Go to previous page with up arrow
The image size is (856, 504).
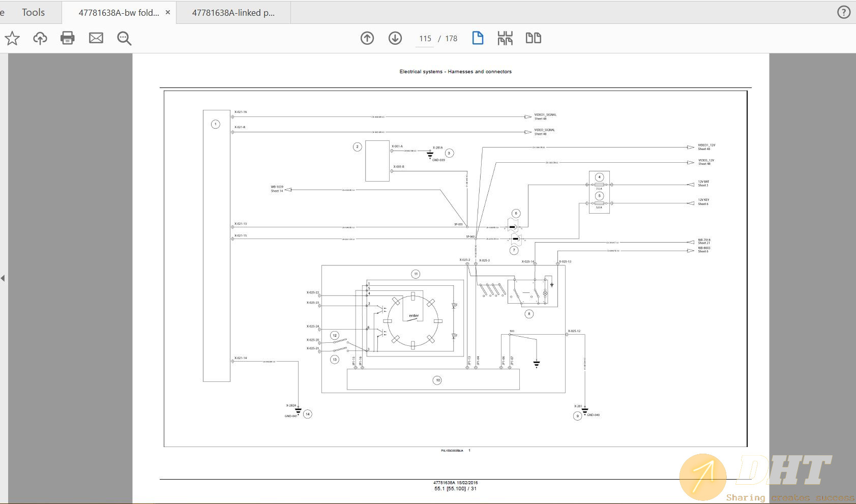(367, 38)
